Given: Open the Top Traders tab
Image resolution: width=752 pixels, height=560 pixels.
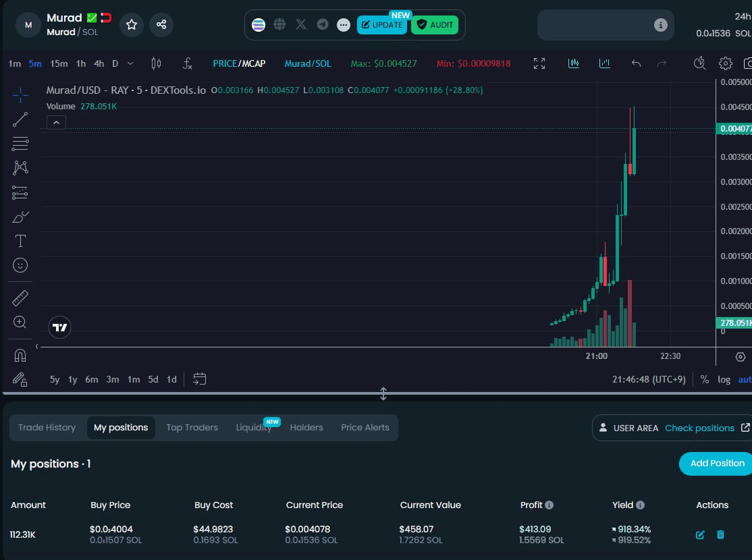Looking at the screenshot, I should tap(192, 427).
